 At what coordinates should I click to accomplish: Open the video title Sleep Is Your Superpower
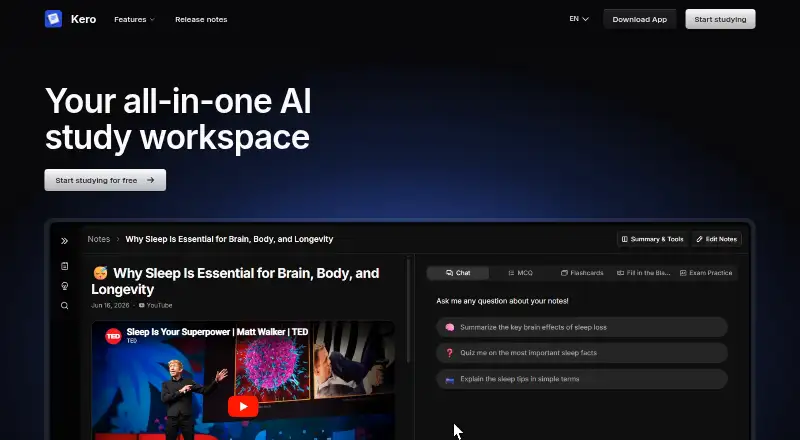pyautogui.click(x=217, y=332)
